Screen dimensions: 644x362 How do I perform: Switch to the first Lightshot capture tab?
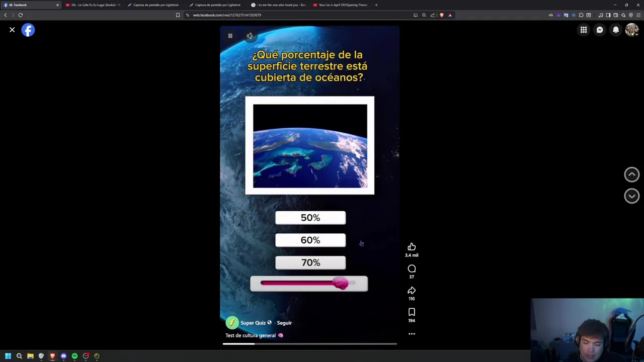pyautogui.click(x=155, y=5)
